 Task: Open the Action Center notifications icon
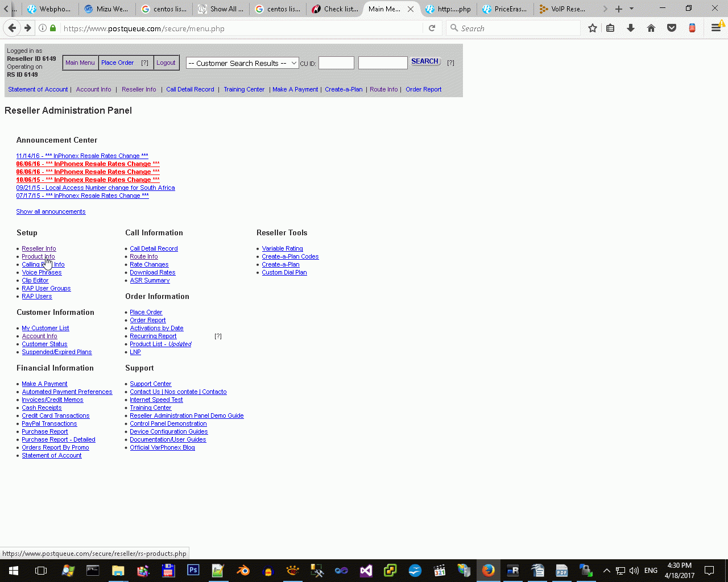pyautogui.click(x=709, y=571)
